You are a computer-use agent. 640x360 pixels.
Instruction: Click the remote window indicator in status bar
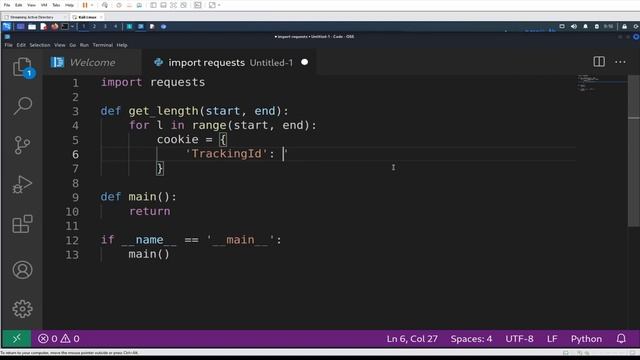point(16,338)
